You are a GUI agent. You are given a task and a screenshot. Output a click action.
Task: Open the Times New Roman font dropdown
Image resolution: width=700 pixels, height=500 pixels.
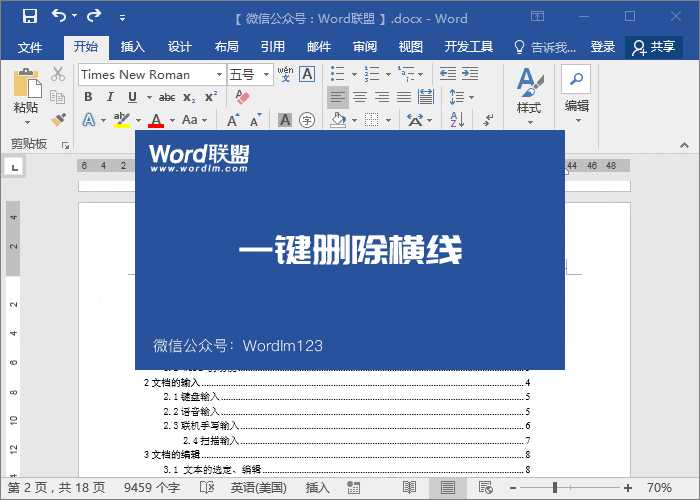(x=219, y=74)
